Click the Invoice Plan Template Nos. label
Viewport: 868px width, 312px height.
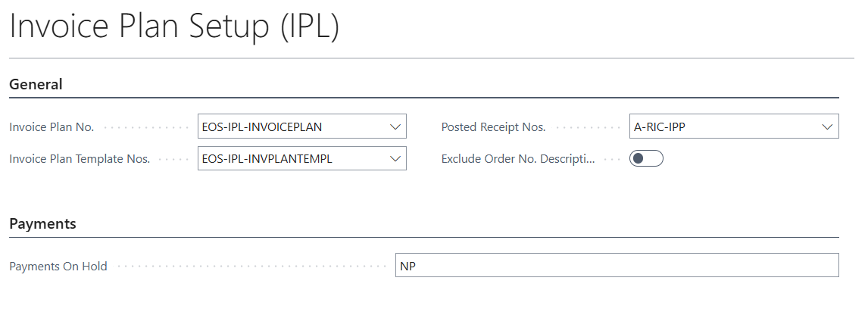tap(80, 159)
